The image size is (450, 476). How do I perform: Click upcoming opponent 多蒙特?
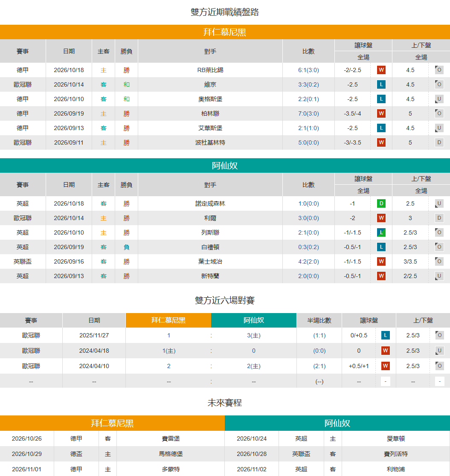171,469
